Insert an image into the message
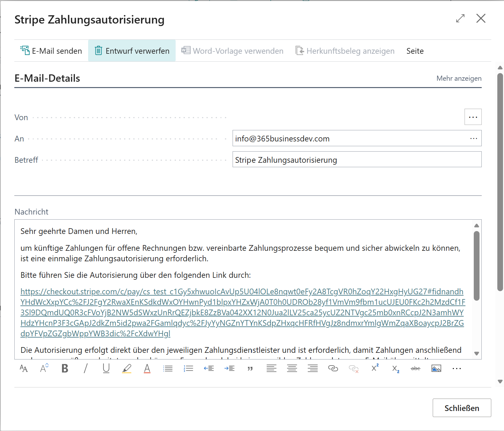The width and height of the screenshot is (504, 431). [x=436, y=368]
